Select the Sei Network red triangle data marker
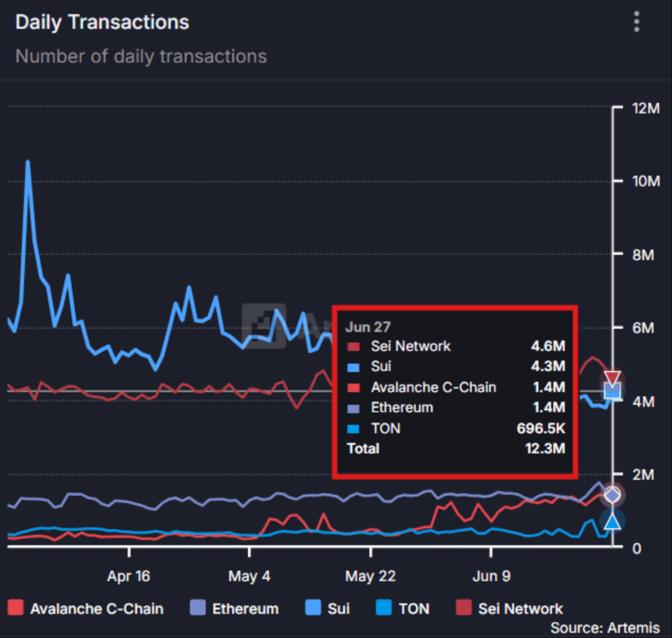Viewport: 672px width, 638px height. (612, 377)
